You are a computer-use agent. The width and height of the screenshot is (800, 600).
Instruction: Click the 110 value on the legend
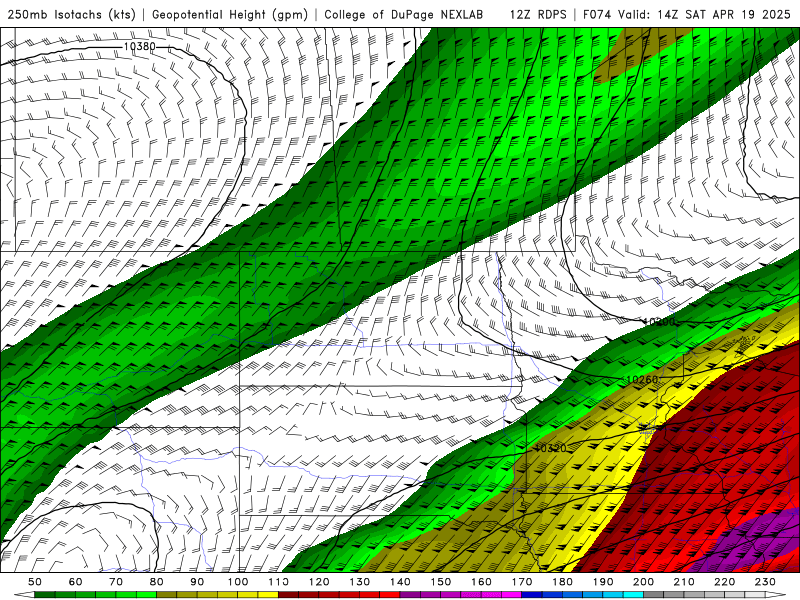coord(279,582)
